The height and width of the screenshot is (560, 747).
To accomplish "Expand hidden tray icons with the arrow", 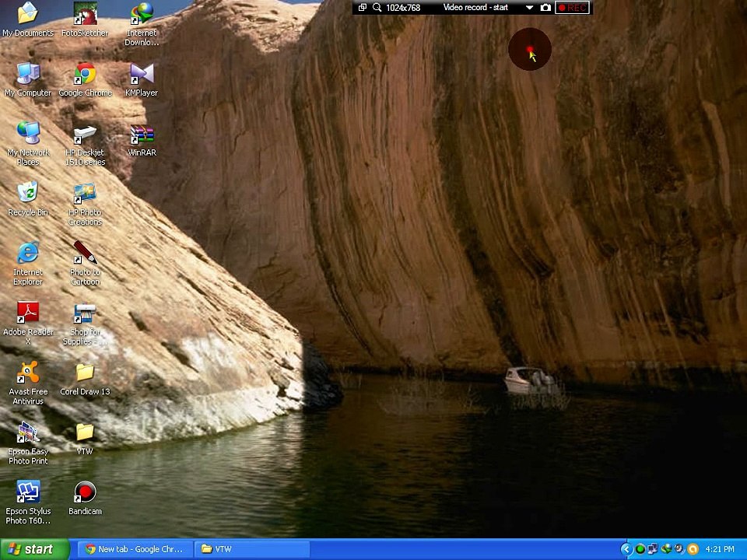I will 626,550.
